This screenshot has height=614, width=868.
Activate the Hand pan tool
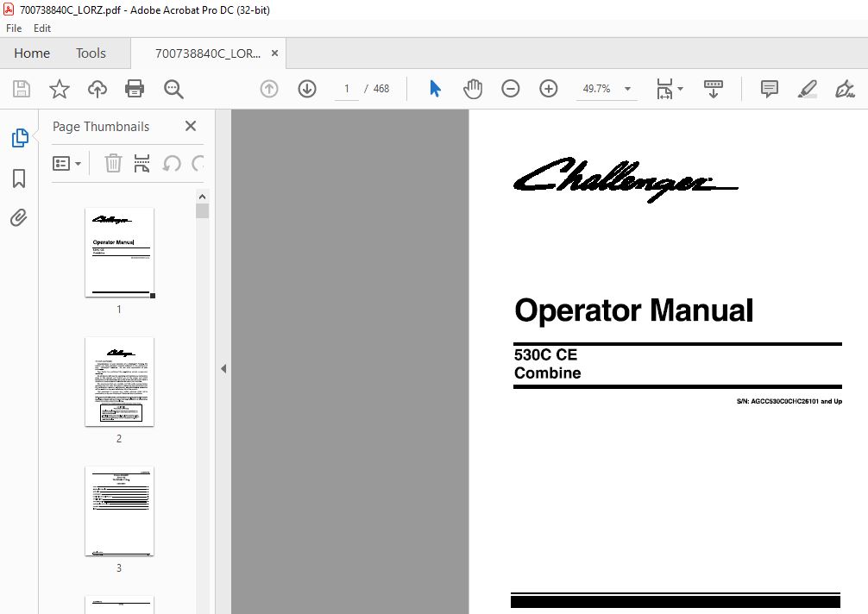[473, 89]
